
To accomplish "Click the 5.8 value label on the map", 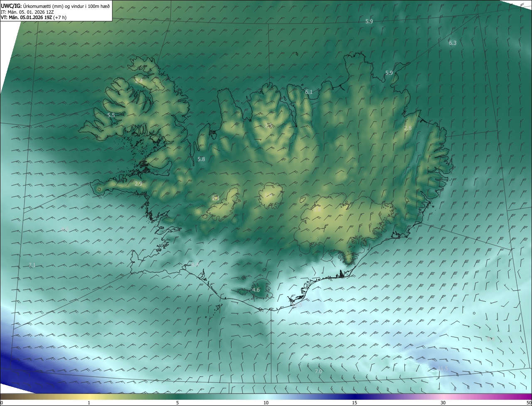I will (x=201, y=159).
